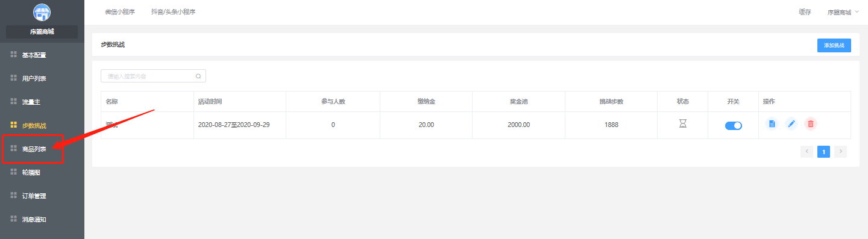Click the blue detail document icon

(x=772, y=124)
